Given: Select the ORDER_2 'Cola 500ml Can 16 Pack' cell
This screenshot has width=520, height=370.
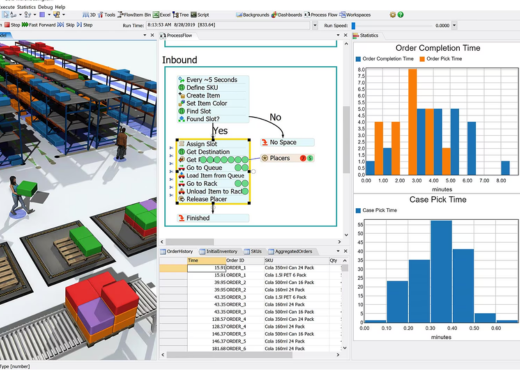Looking at the screenshot, I should [x=297, y=282].
